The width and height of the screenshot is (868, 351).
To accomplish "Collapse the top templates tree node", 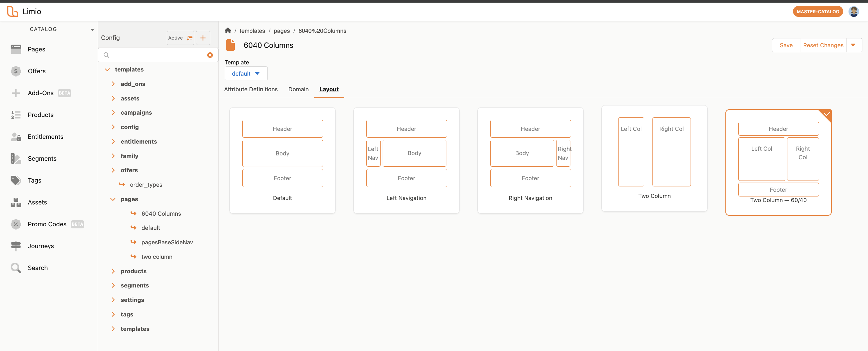I will (107, 69).
